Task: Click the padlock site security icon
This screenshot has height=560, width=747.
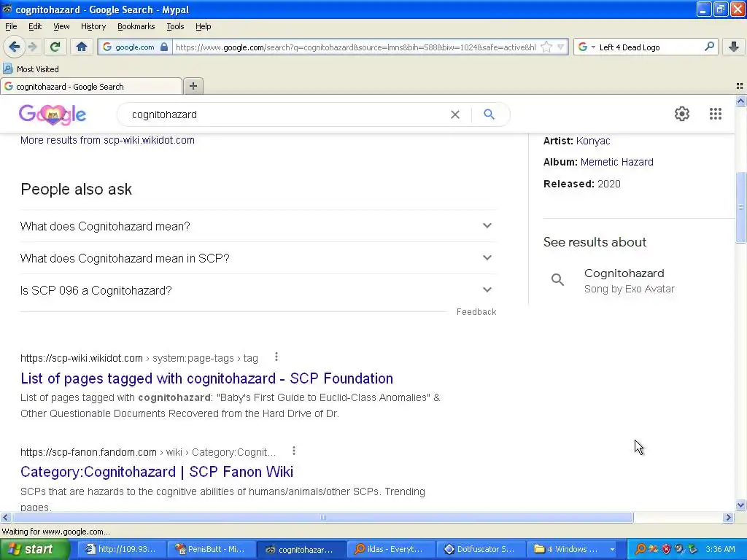Action: coord(164,47)
